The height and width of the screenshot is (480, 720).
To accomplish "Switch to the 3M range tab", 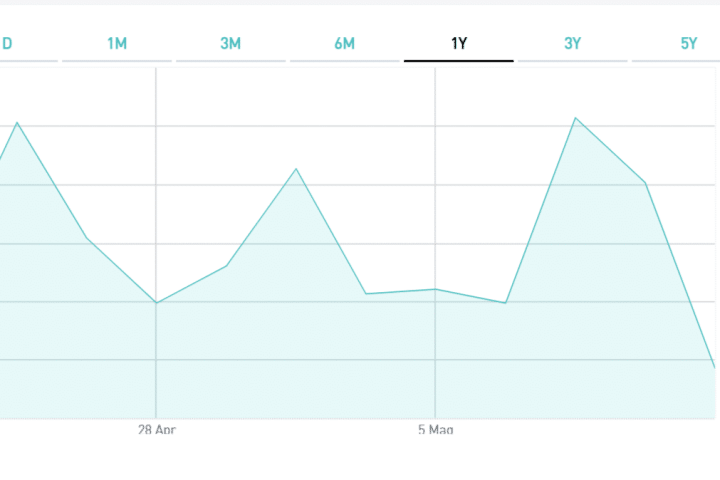I will (231, 43).
